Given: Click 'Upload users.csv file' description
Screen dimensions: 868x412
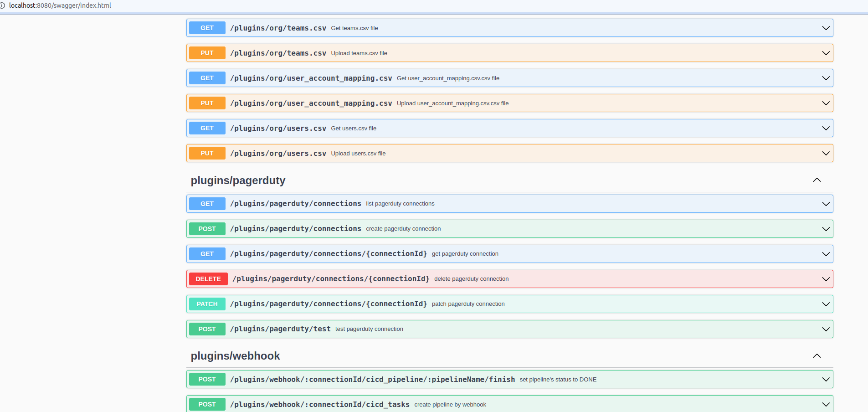Looking at the screenshot, I should [x=358, y=153].
